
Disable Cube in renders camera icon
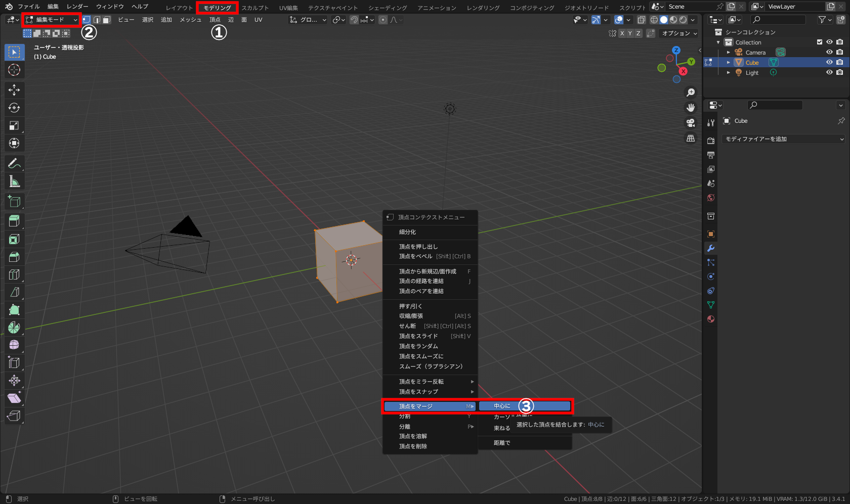tap(840, 62)
